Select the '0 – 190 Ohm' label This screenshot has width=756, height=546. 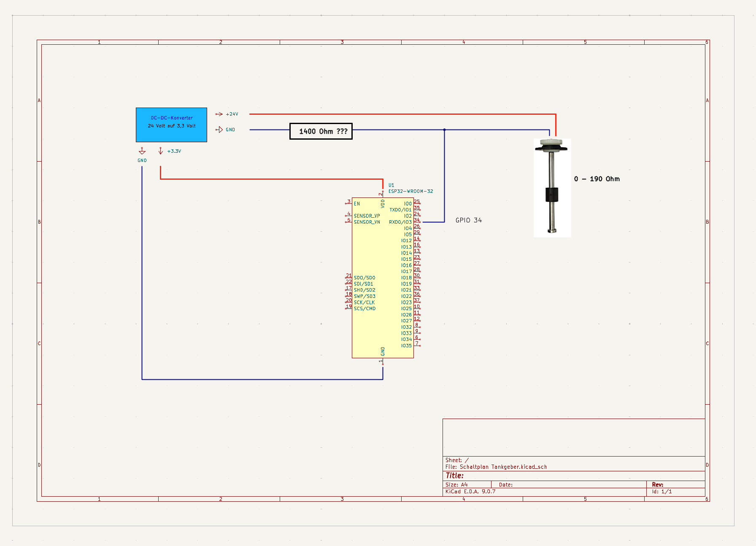coord(597,179)
